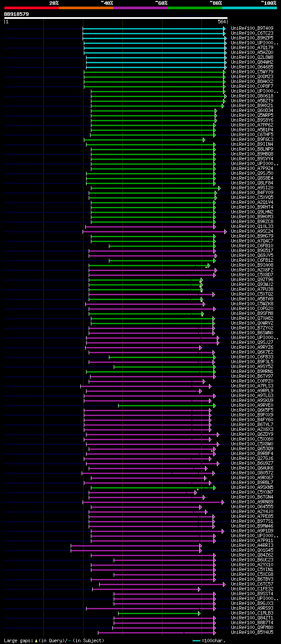Click the query end position 564

222,22
